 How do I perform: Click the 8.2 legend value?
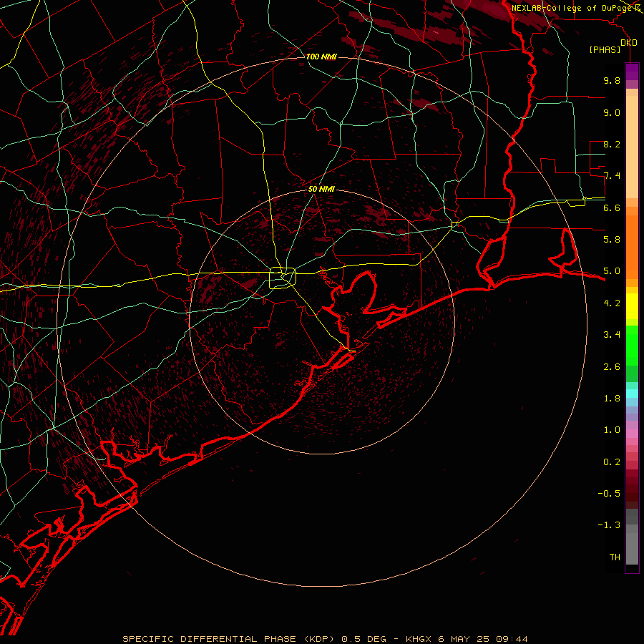pyautogui.click(x=612, y=144)
